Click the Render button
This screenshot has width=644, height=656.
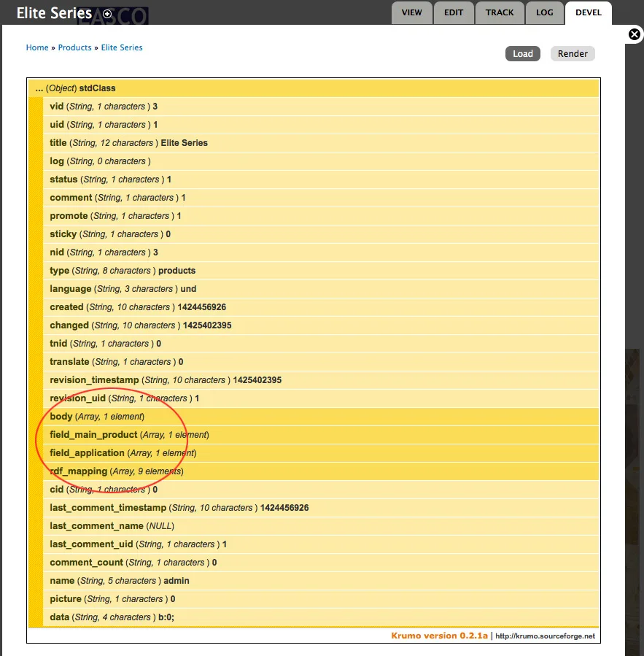573,53
